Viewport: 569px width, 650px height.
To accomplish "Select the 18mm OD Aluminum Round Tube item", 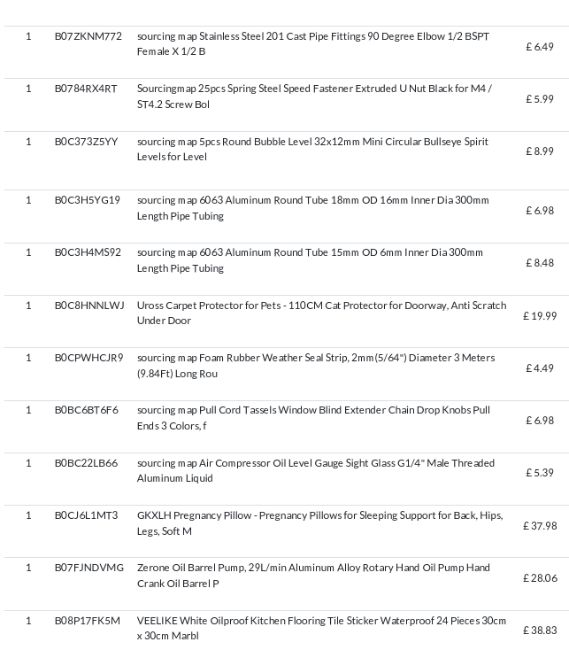I will (313, 208).
